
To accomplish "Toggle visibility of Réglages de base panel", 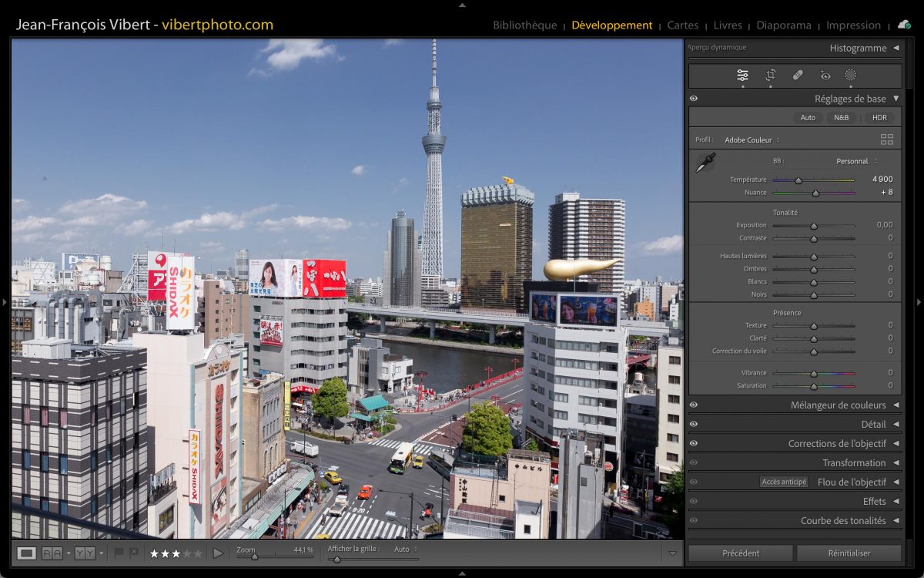I will (694, 99).
